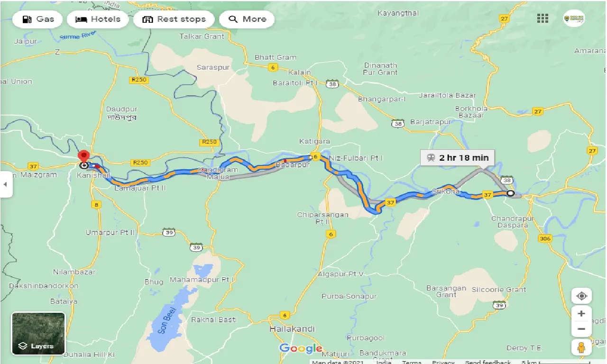Open Street View pegman icon
The width and height of the screenshot is (607, 364).
point(581,347)
